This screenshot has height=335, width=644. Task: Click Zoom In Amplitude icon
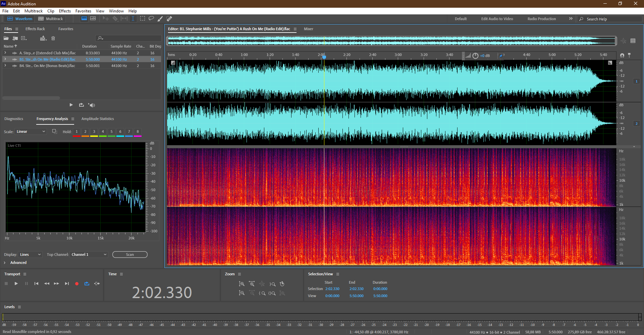(241, 284)
